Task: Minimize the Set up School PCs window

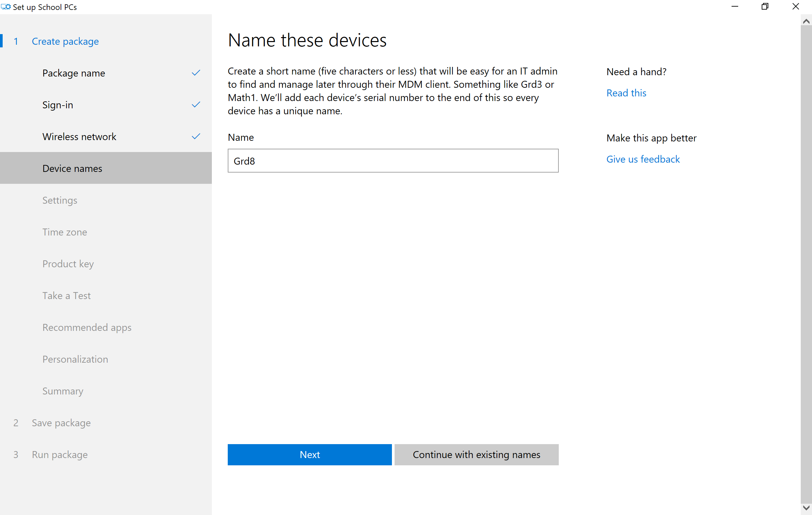Action: (x=735, y=7)
